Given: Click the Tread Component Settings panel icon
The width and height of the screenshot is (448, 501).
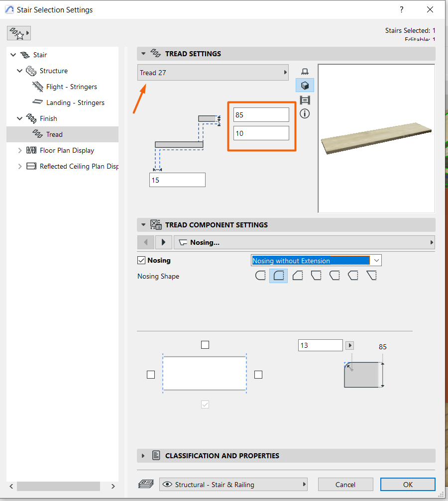Looking at the screenshot, I should (156, 224).
